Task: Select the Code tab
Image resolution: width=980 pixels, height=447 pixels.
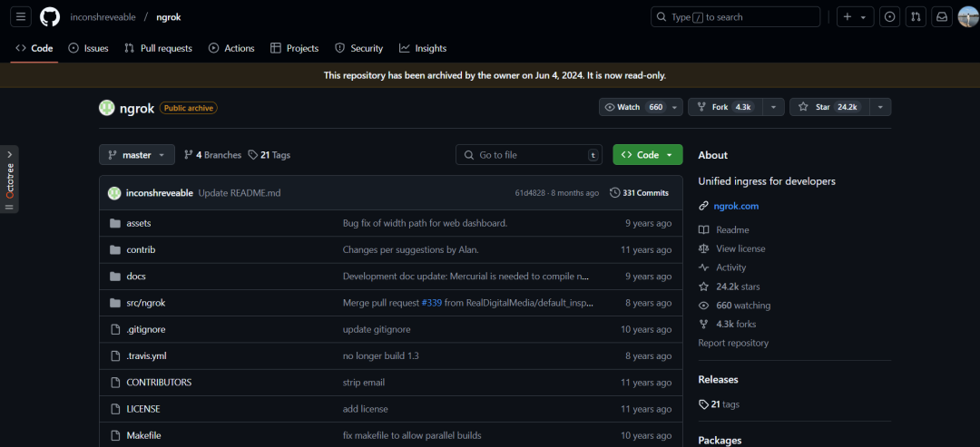Action: tap(34, 48)
